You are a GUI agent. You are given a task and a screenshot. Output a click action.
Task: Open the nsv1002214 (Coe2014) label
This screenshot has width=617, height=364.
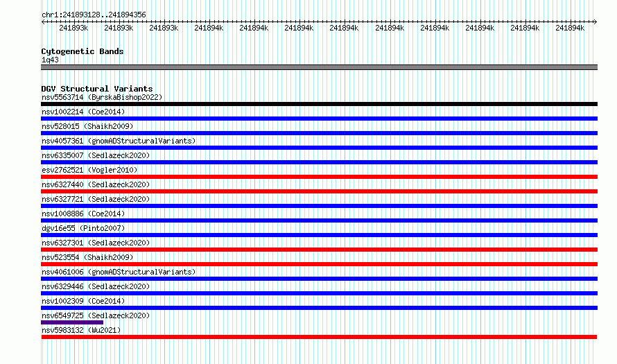pos(83,112)
